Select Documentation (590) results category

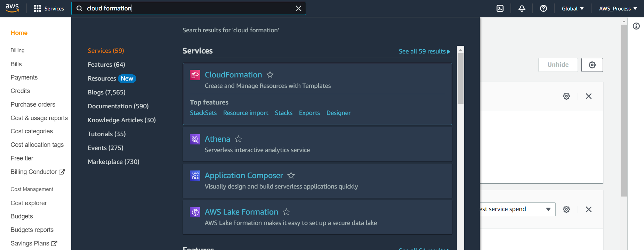tap(118, 106)
